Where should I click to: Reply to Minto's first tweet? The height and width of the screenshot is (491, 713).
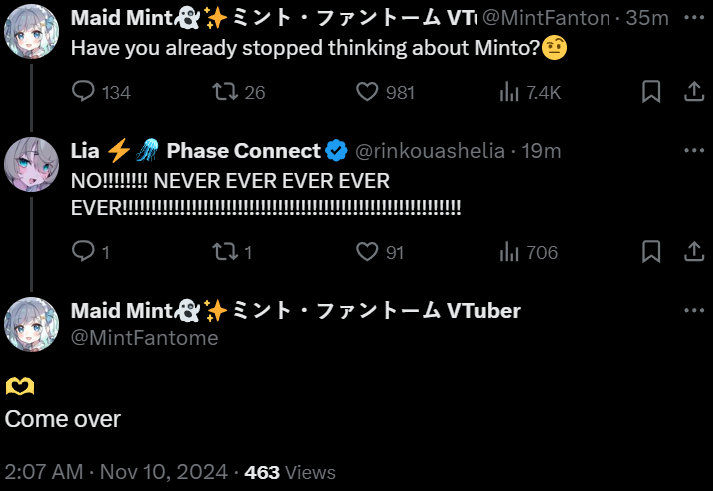[84, 92]
